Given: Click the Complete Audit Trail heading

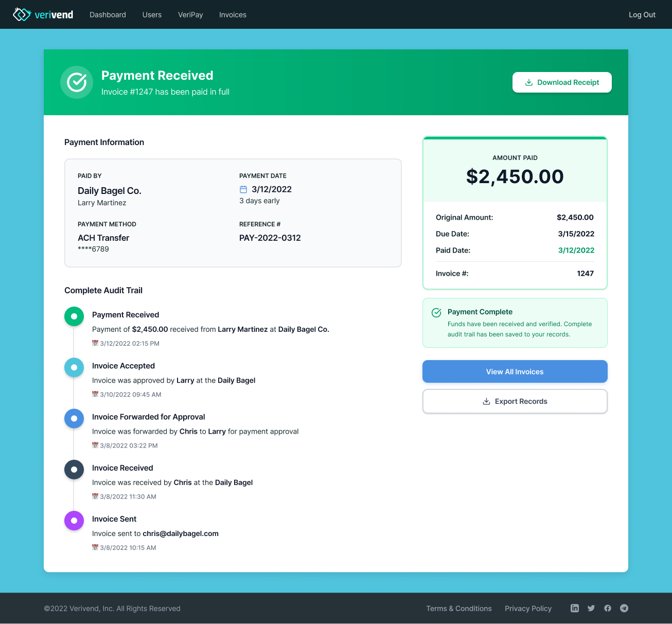Looking at the screenshot, I should point(103,290).
